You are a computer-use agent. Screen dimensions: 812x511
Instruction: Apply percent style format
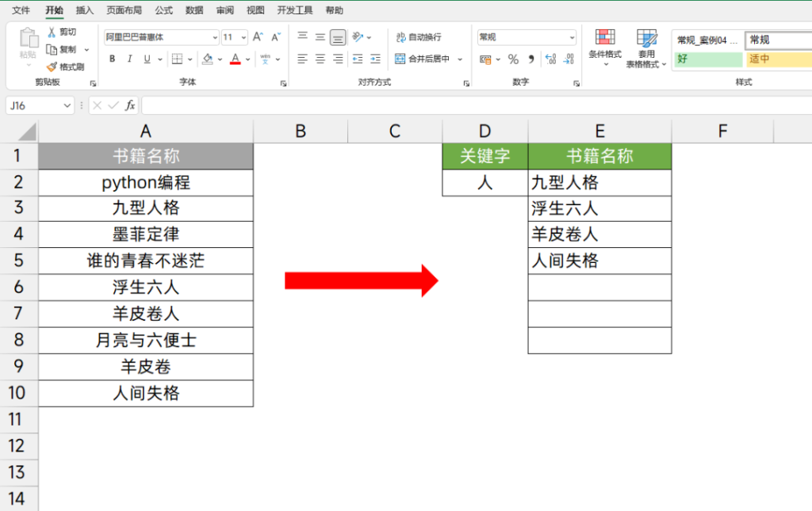513,59
